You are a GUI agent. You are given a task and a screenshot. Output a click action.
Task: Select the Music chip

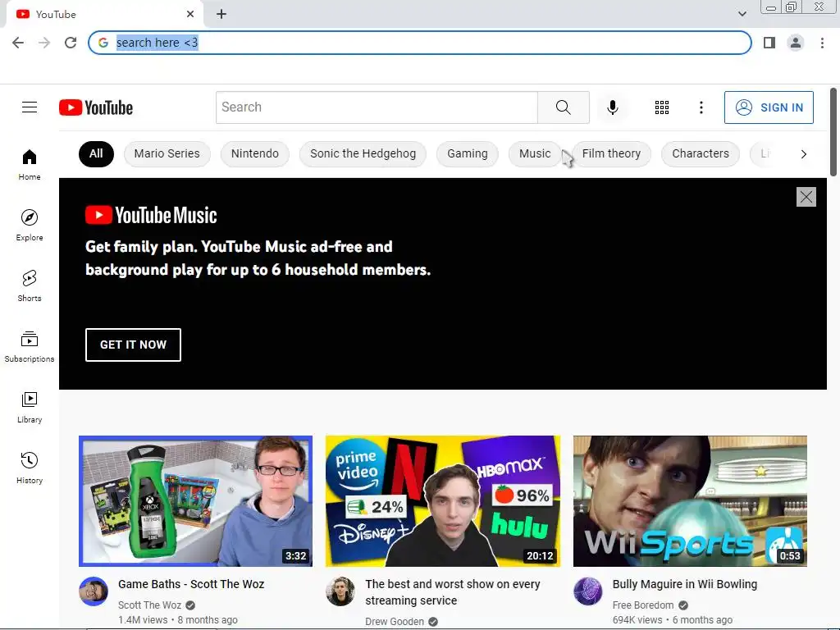pyautogui.click(x=535, y=153)
